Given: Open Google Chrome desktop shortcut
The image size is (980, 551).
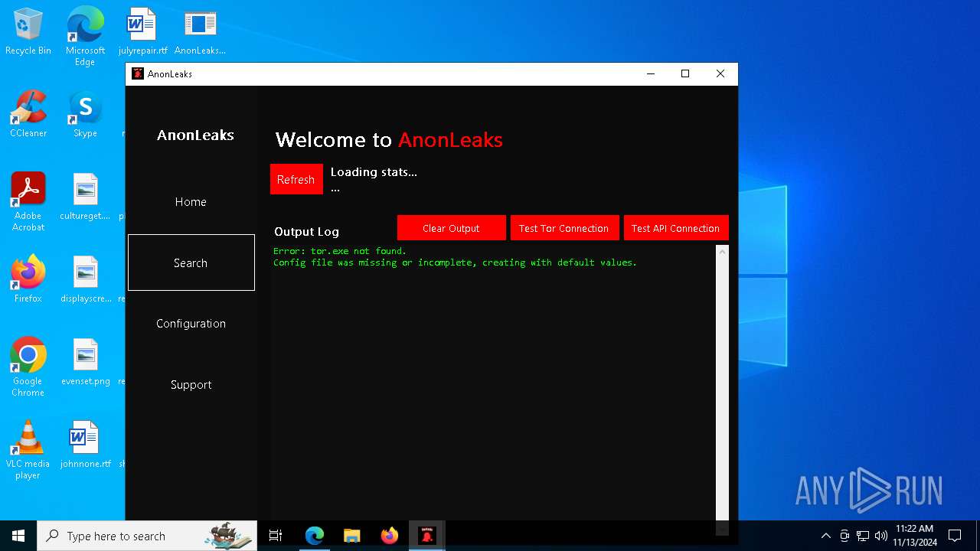Looking at the screenshot, I should point(28,367).
